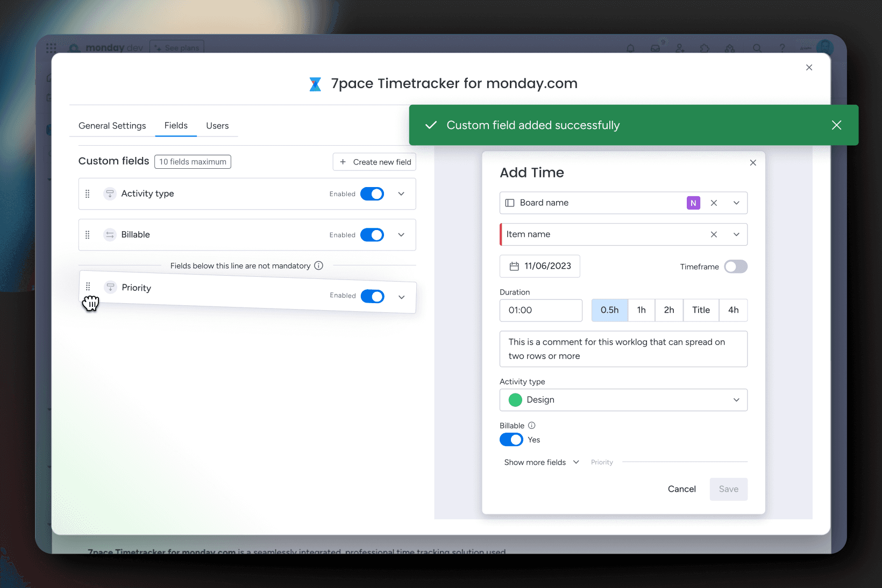Click the user avatar in monday header
Screen dimensions: 882x588
[824, 48]
